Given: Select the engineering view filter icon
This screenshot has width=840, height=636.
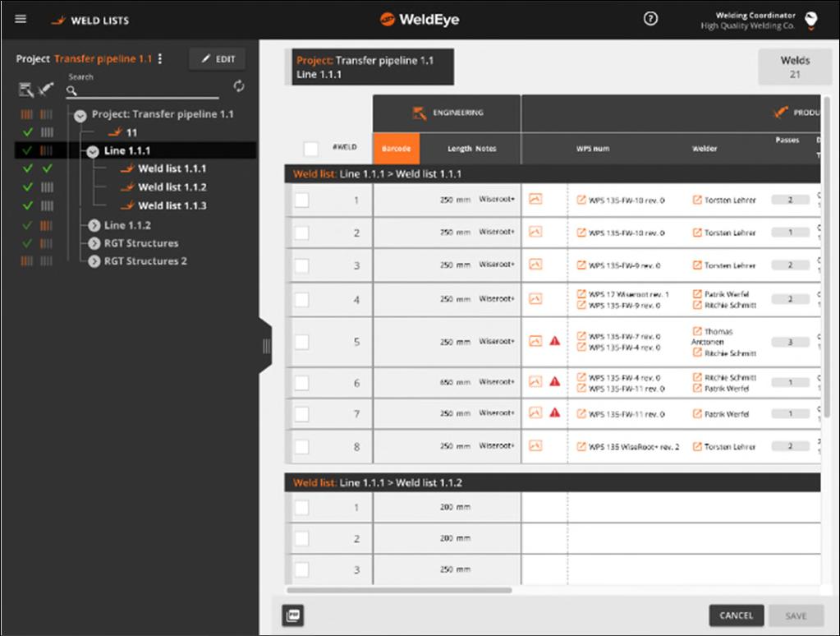Looking at the screenshot, I should [25, 90].
